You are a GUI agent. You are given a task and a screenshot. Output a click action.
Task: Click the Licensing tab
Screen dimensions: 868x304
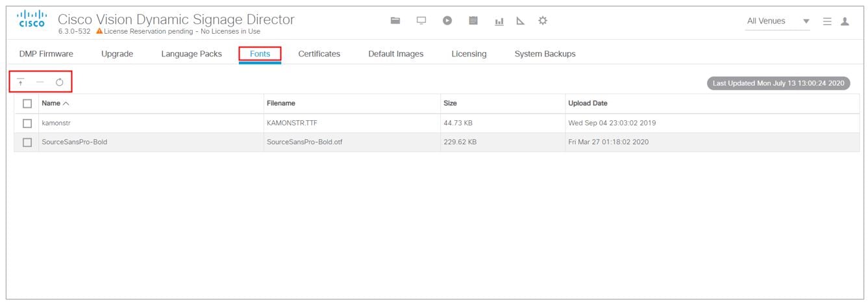point(469,54)
